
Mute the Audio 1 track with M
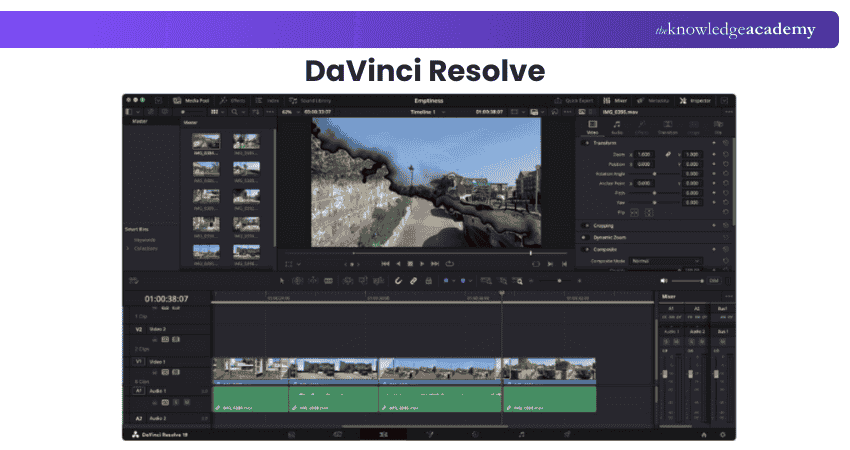click(x=187, y=402)
